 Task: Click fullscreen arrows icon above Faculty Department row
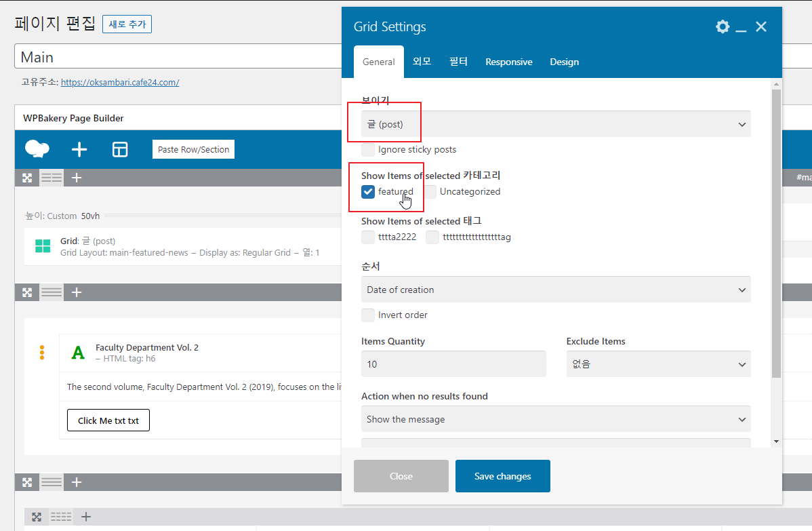[x=27, y=292]
